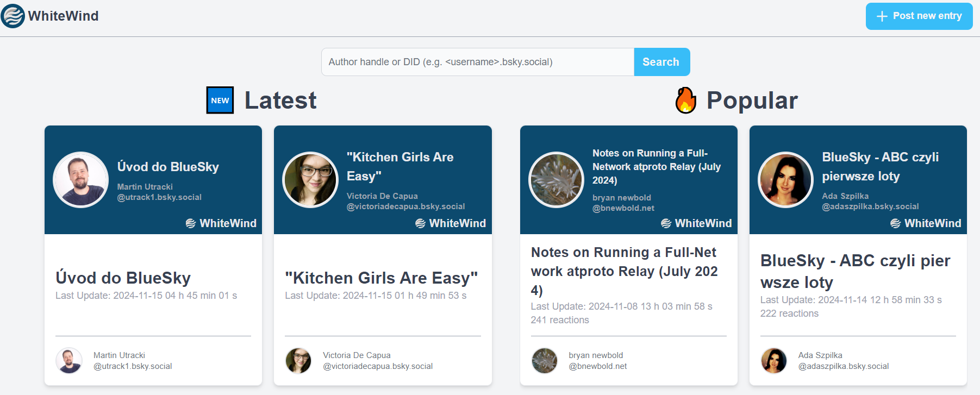
Task: Open the "Kitchen Girls Are Easy" entry title
Action: [381, 278]
